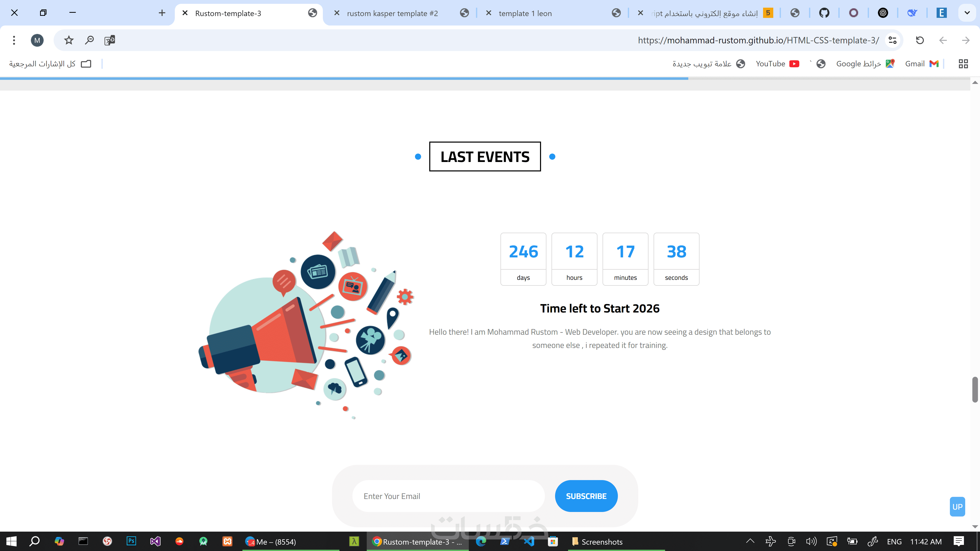
Task: Open Chrome three-dot menu
Action: 14,40
